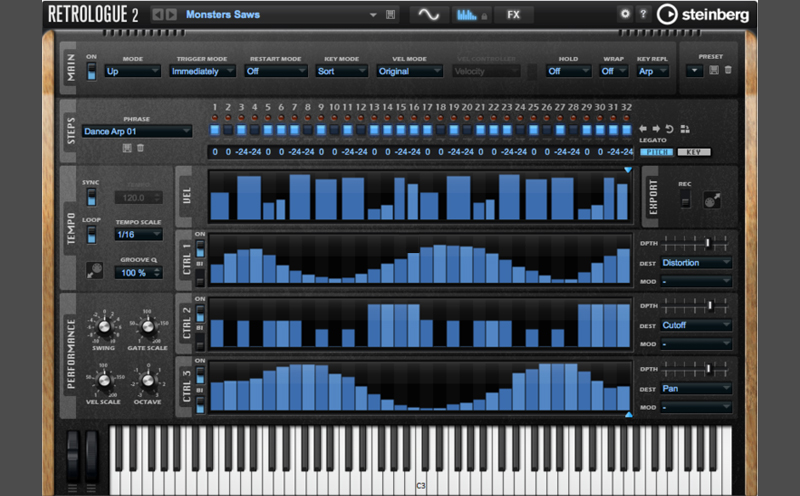
Task: Shift the step pattern to the left
Action: coord(644,128)
